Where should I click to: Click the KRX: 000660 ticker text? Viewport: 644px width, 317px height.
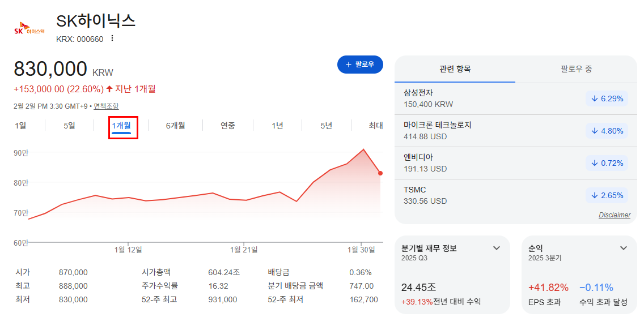coord(80,39)
